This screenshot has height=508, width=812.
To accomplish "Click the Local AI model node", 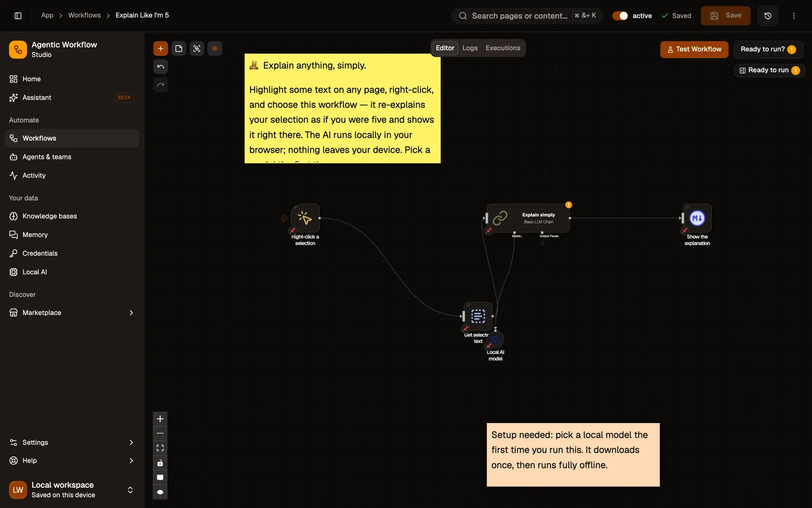I will coord(496,340).
